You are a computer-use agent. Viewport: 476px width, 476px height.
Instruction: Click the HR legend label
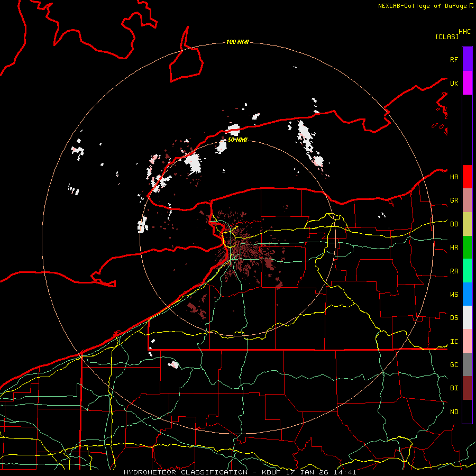[x=454, y=248]
